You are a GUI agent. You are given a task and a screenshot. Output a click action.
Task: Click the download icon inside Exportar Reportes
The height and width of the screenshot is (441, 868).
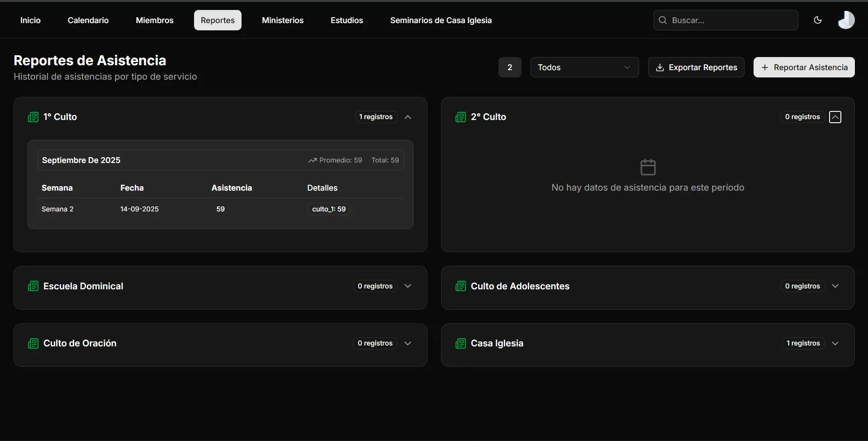[660, 67]
